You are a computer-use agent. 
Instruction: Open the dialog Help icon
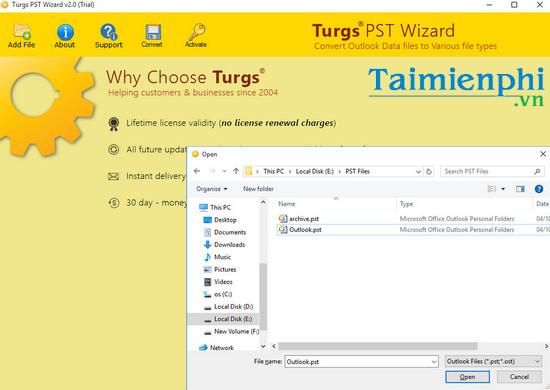(539, 189)
